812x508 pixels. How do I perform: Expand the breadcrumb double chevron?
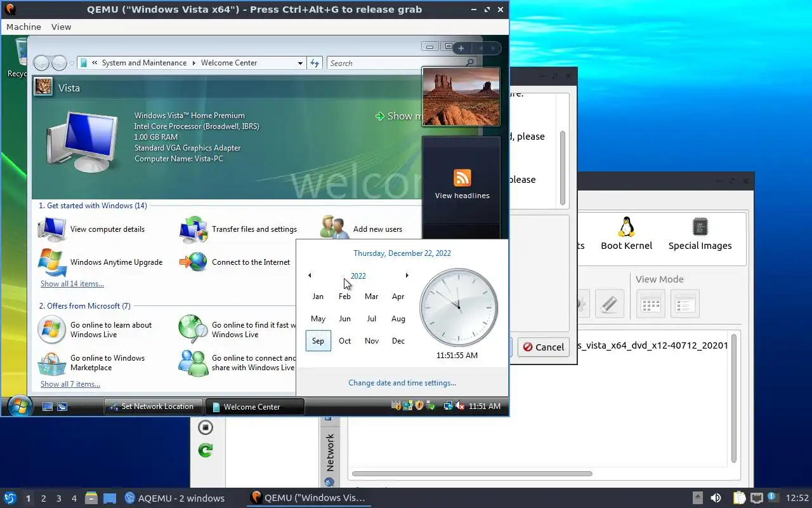coord(95,63)
